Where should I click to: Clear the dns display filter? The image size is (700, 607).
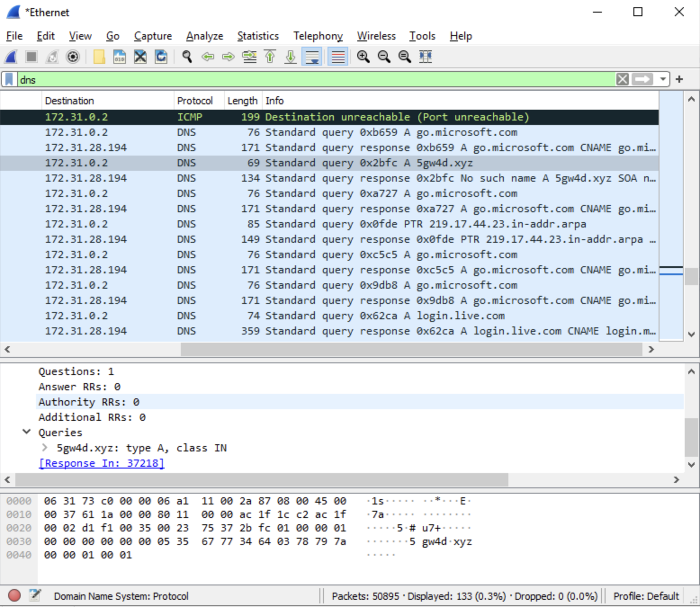(623, 80)
